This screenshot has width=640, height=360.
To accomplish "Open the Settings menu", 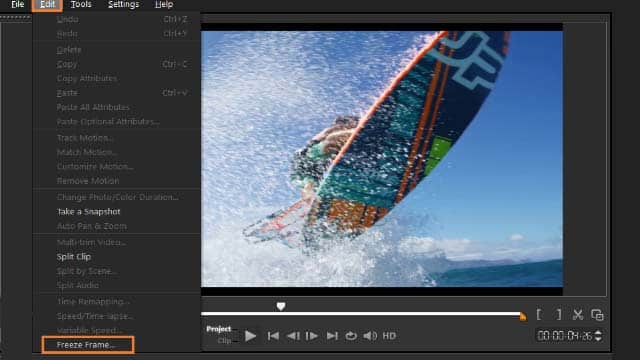I will pyautogui.click(x=123, y=4).
